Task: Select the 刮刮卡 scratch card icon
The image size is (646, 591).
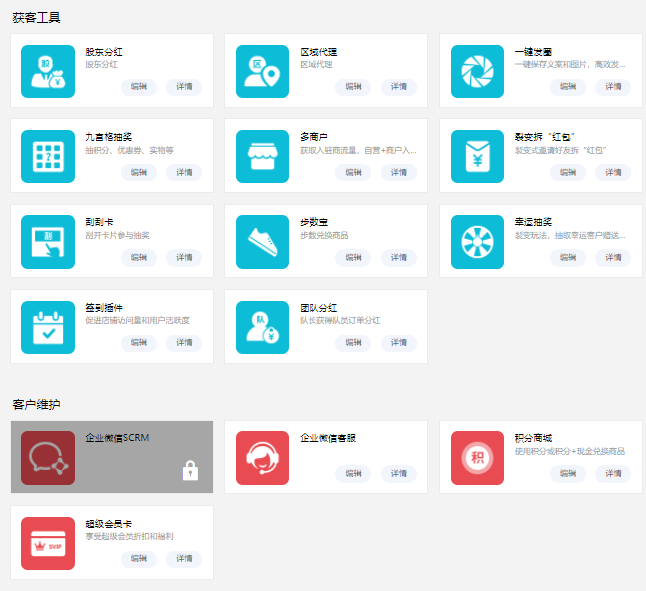Action: 48,242
